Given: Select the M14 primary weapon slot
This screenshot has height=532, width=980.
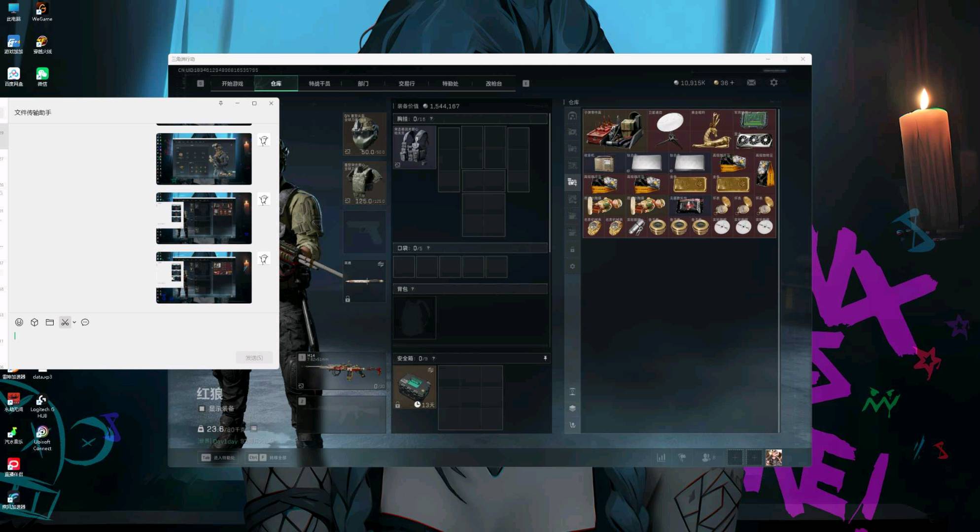Looking at the screenshot, I should [342, 370].
